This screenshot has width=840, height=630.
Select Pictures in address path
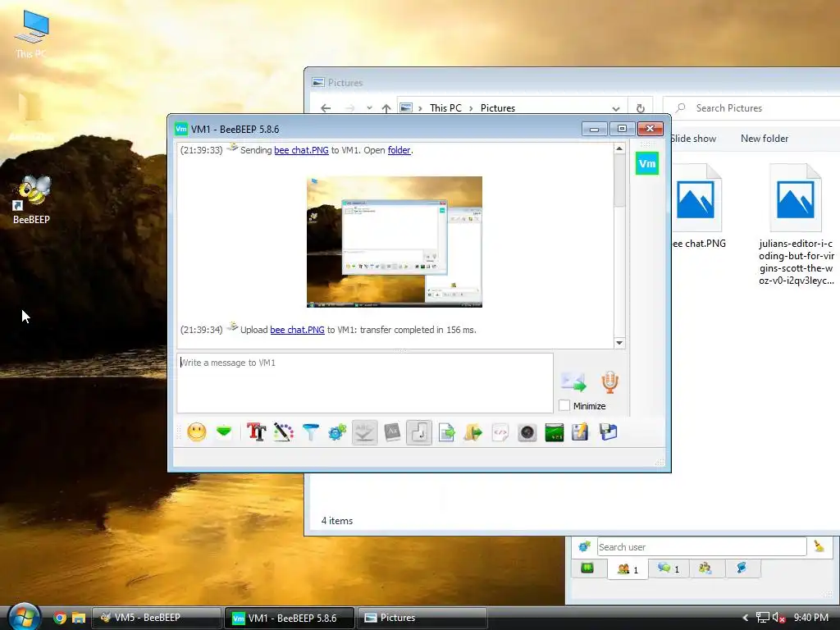click(x=498, y=108)
